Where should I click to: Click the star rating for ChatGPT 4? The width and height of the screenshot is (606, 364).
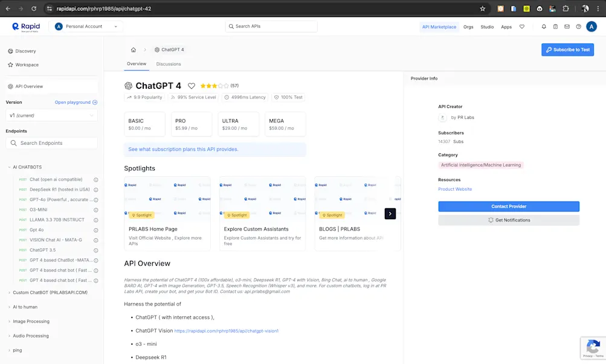click(x=214, y=86)
